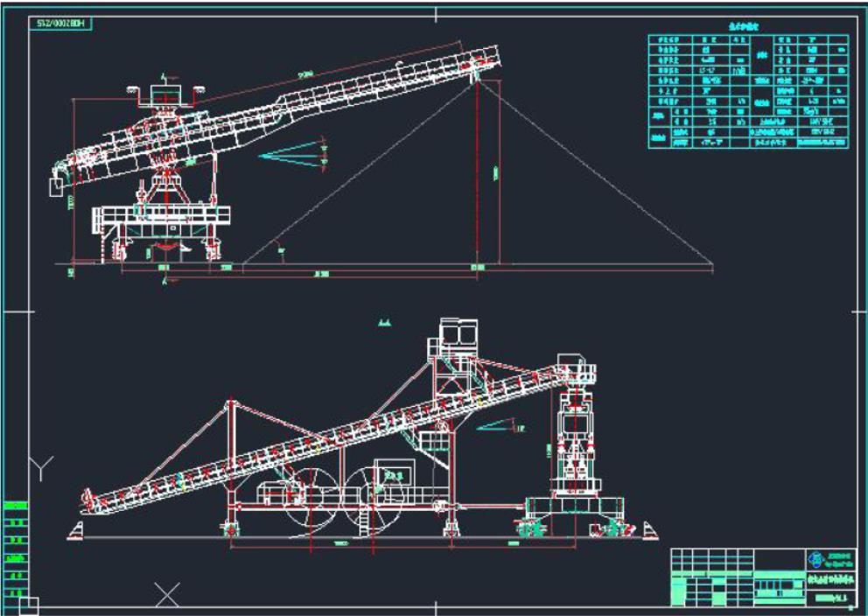Select the small view label above lower drawing

382,323
